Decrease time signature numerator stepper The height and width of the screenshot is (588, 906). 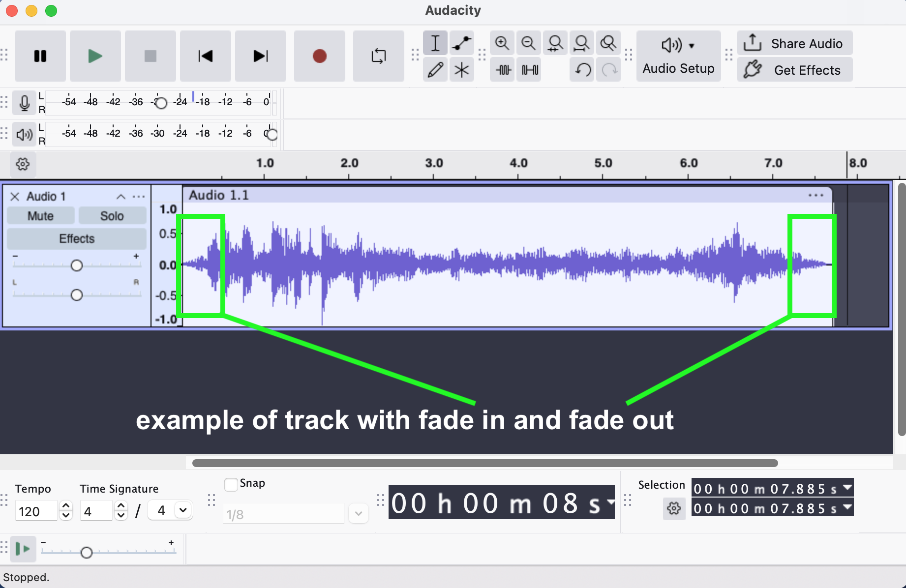click(x=121, y=516)
